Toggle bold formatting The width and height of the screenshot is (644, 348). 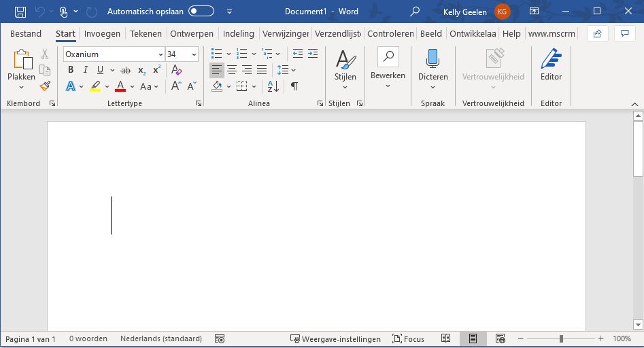71,70
